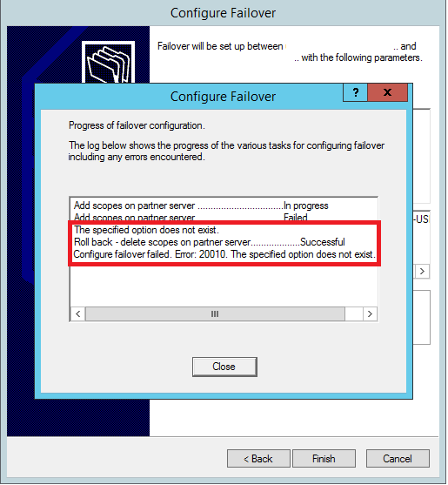Image resolution: width=448 pixels, height=485 pixels.
Task: Click the outer Configure Failover title
Action: [223, 13]
